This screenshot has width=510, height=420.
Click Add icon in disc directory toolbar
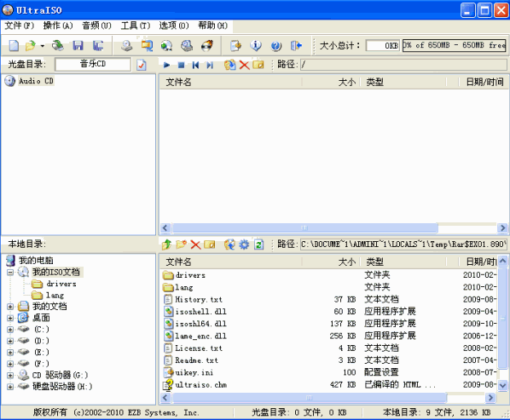229,65
